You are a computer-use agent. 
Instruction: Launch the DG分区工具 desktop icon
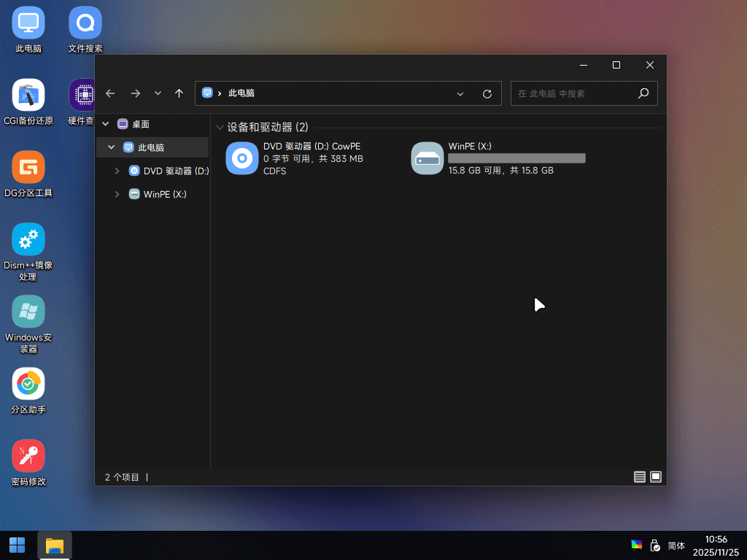tap(28, 174)
